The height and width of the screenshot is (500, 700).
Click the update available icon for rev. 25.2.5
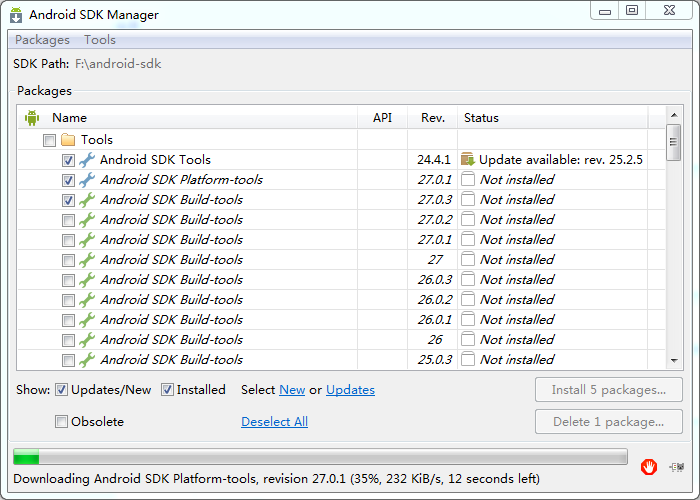point(467,159)
